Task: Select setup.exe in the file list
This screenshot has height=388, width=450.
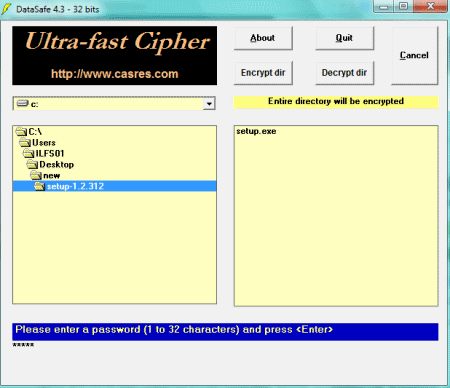Action: tap(256, 131)
